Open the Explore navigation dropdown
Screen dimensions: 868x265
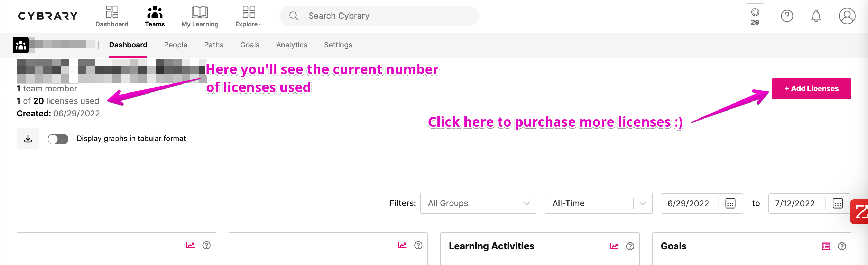[249, 16]
